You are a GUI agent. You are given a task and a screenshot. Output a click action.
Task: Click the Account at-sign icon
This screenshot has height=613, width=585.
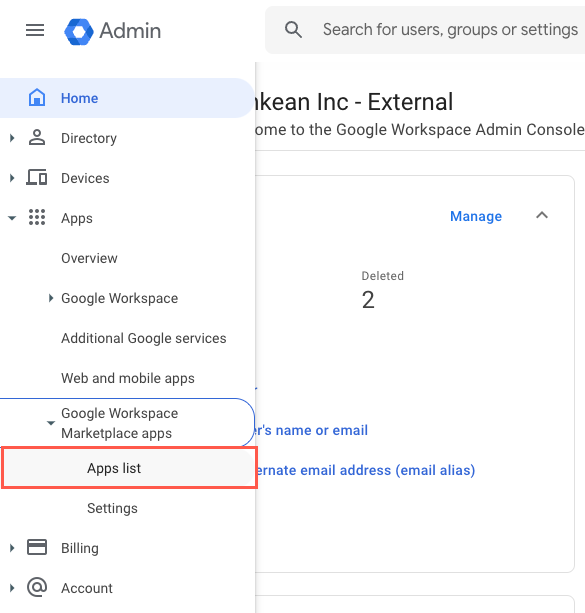pyautogui.click(x=37, y=587)
